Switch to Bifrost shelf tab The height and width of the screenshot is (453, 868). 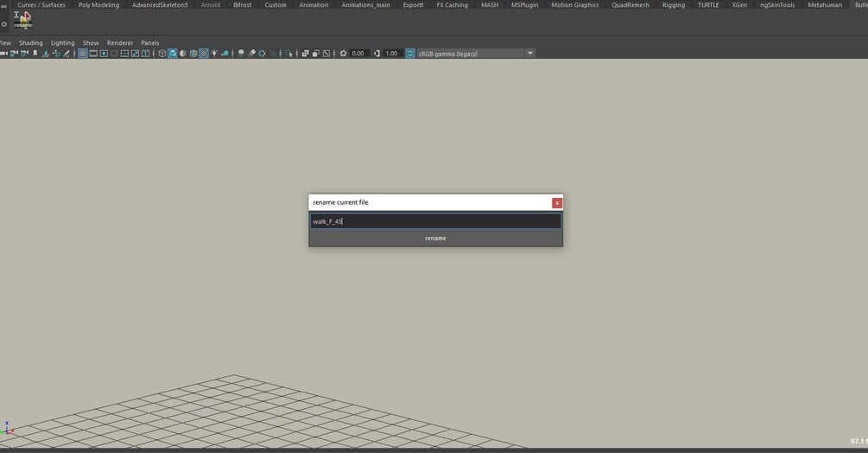pyautogui.click(x=243, y=5)
